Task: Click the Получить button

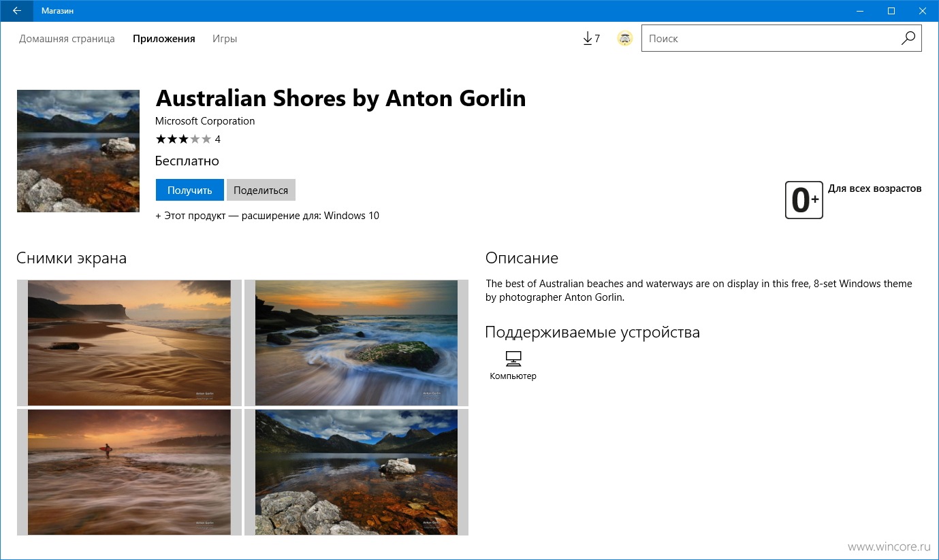Action: pos(190,190)
